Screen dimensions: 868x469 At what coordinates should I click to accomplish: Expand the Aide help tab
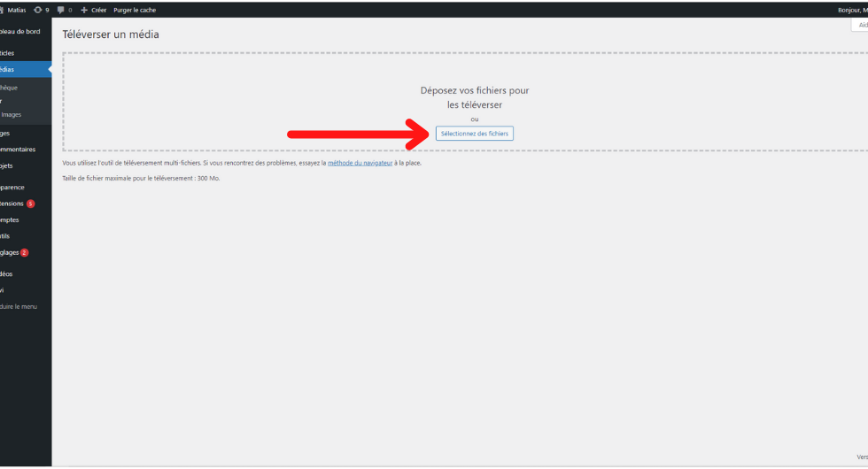pos(860,26)
